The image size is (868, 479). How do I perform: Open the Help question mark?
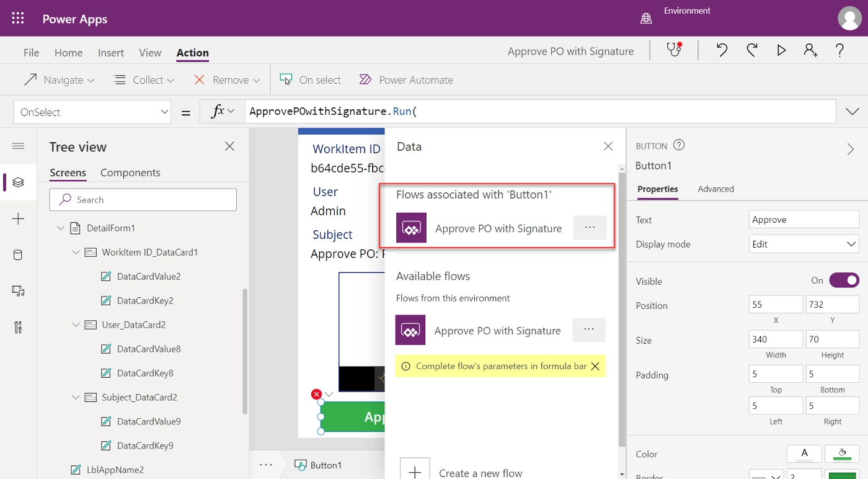click(x=839, y=51)
